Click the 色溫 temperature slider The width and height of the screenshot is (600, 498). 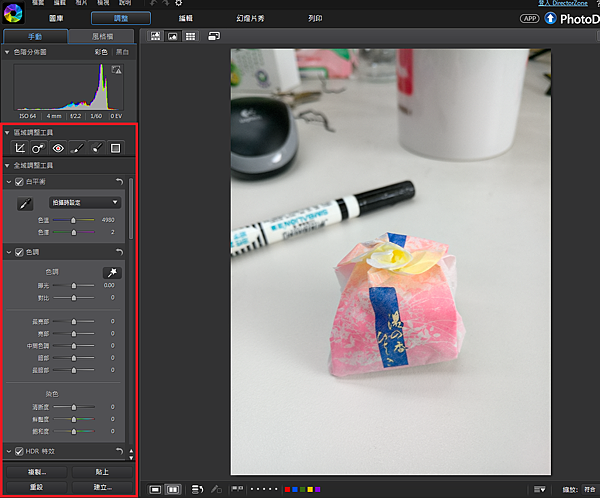[73, 220]
